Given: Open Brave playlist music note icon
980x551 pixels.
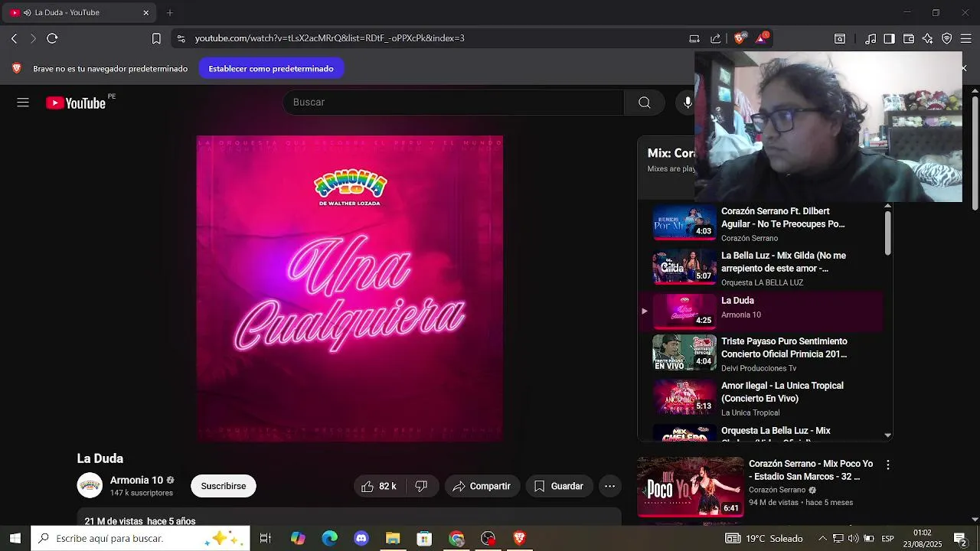Looking at the screenshot, I should tap(871, 38).
